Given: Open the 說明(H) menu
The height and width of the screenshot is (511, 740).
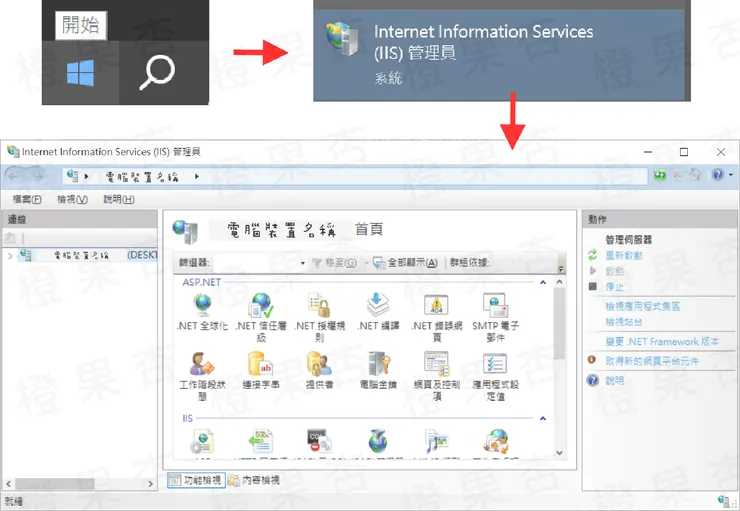Looking at the screenshot, I should (x=119, y=200).
